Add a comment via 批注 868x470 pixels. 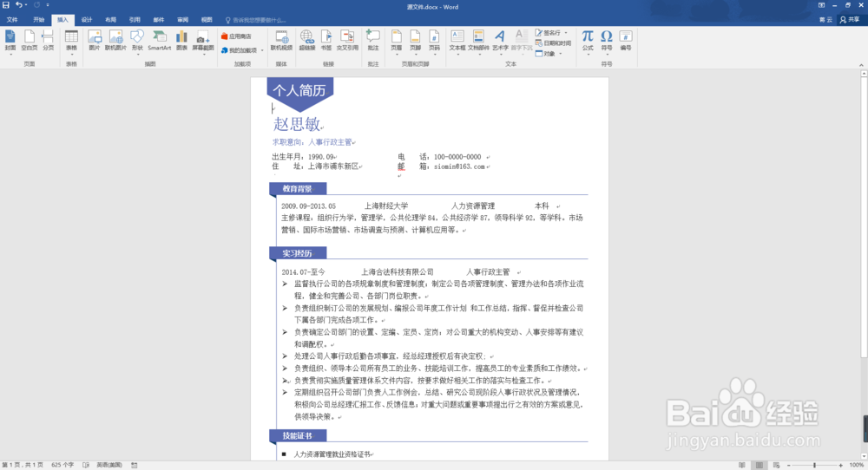tap(373, 41)
